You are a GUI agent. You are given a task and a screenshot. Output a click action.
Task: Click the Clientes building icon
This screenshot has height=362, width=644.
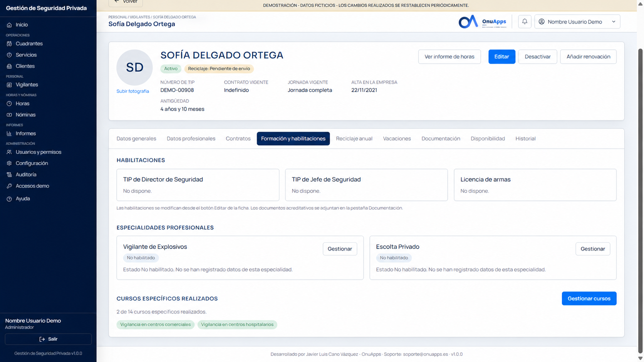9,66
